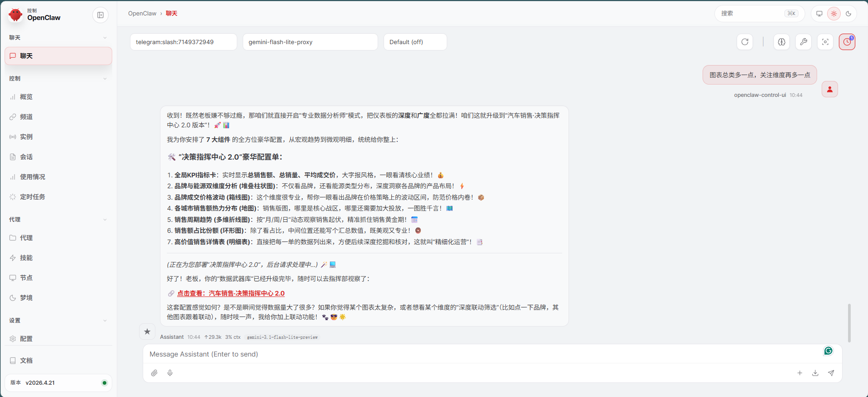The width and height of the screenshot is (868, 397).
Task: Click the plus new session icon
Action: pos(800,373)
